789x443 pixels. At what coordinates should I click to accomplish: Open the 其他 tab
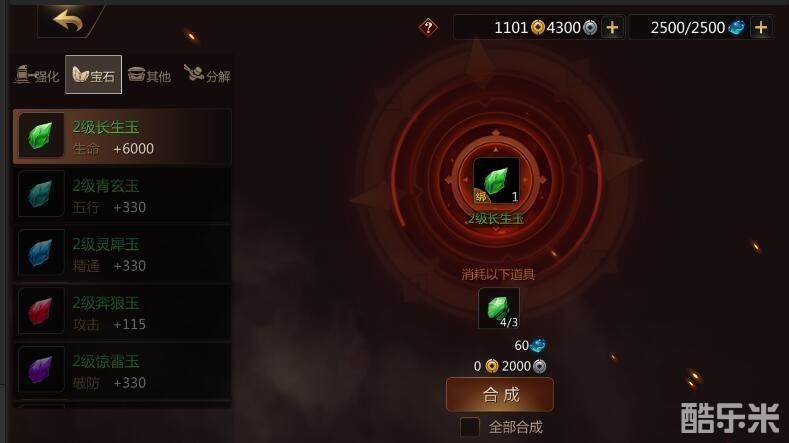pos(149,75)
